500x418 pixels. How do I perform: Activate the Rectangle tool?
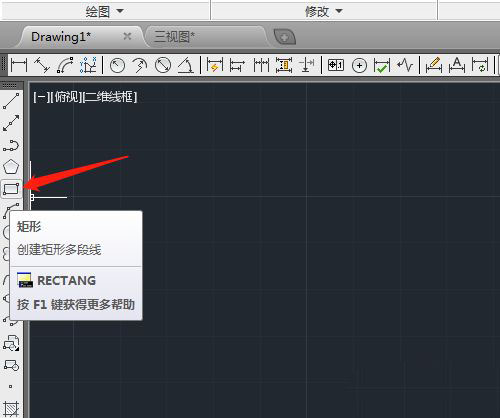[11, 189]
